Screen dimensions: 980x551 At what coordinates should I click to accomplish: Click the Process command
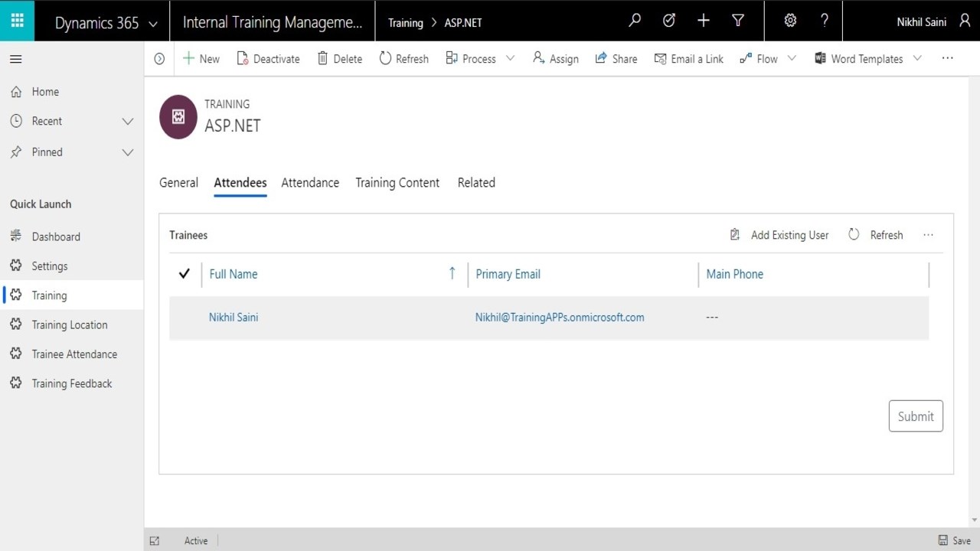pos(471,59)
